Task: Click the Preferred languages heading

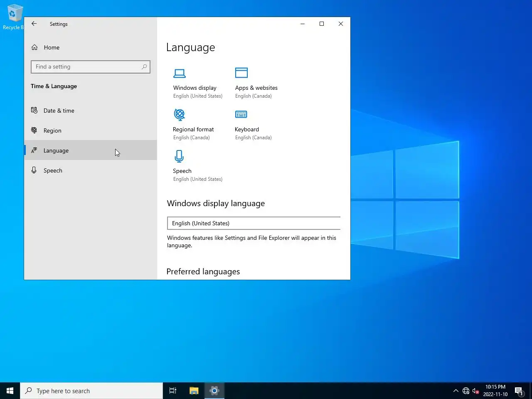Action: point(203,271)
